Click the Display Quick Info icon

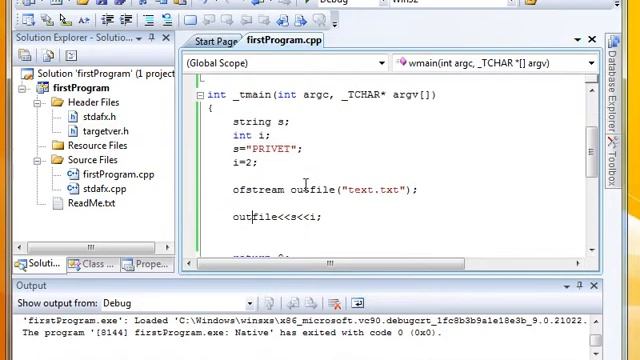65,20
